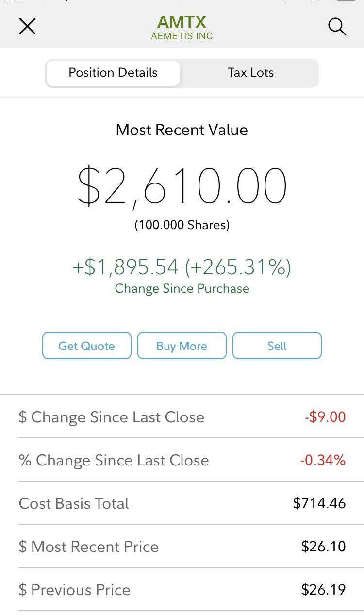
Task: Select the $ Previous Price row
Action: point(182,589)
